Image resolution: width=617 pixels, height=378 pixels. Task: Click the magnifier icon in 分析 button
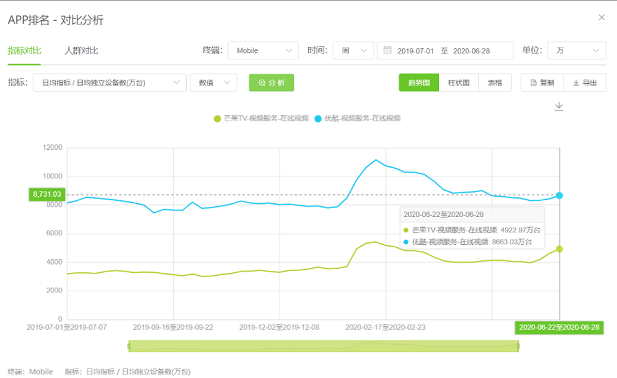tap(262, 83)
